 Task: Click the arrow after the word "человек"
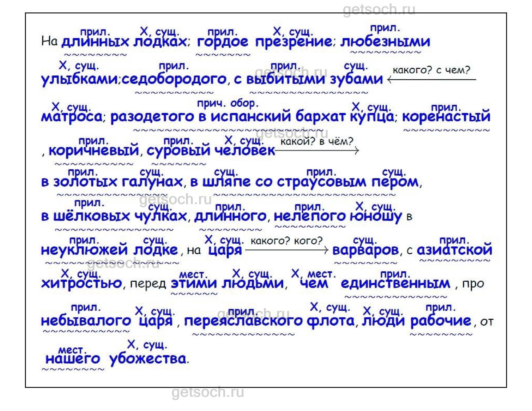(317, 151)
